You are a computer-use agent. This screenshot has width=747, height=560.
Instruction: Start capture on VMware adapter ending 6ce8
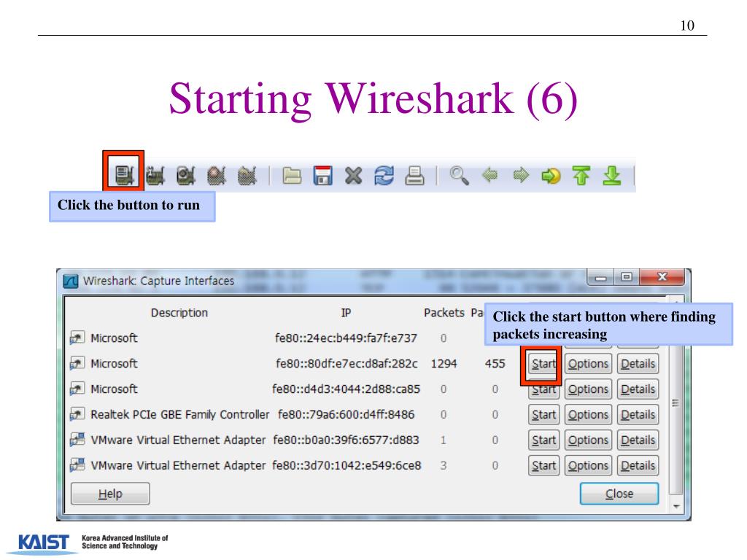click(543, 465)
